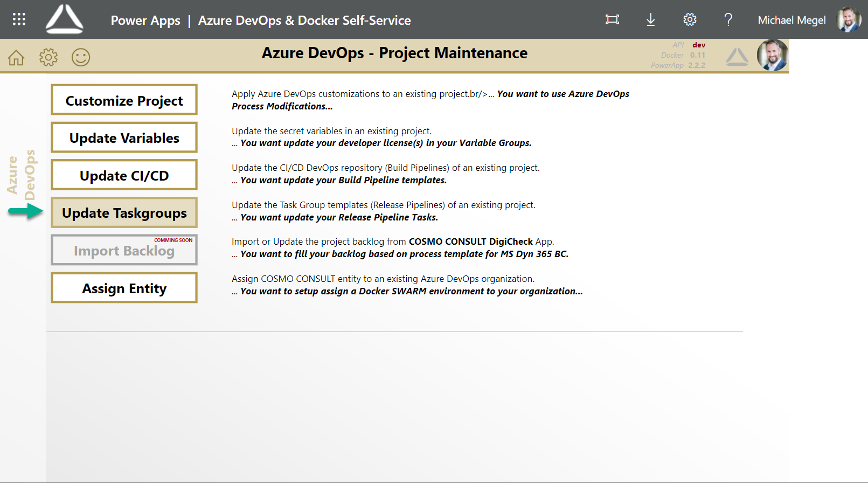Screen dimensions: 868x483
Task: Click the Update Variables button
Action: point(124,137)
